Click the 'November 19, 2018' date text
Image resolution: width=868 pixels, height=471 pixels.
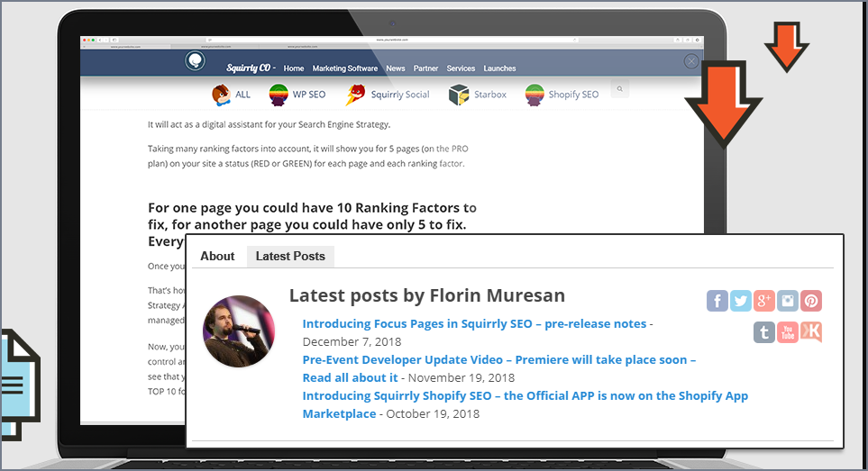click(x=461, y=378)
